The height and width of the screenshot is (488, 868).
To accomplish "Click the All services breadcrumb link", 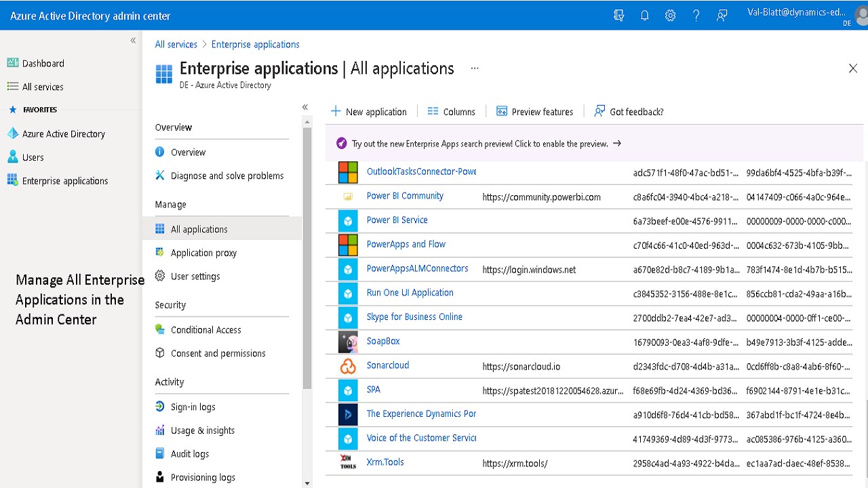I will click(176, 45).
